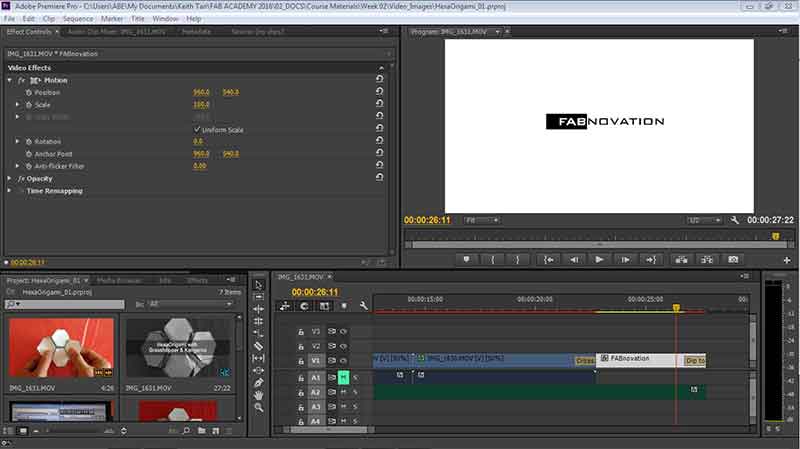The width and height of the screenshot is (800, 449).
Task: Open the Marker menu
Action: pyautogui.click(x=112, y=19)
